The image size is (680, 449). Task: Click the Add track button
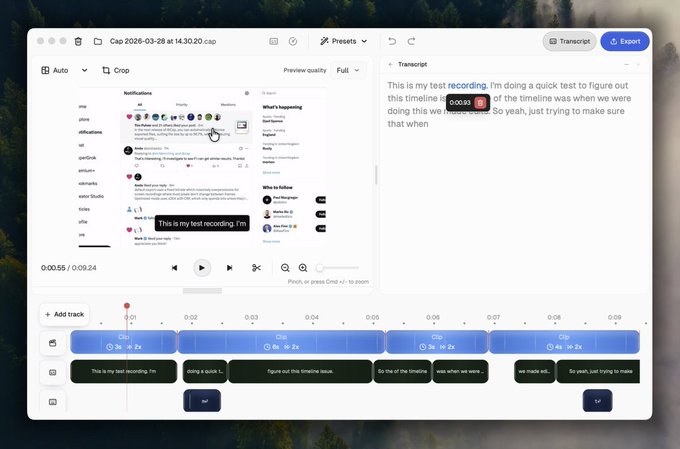(65, 314)
